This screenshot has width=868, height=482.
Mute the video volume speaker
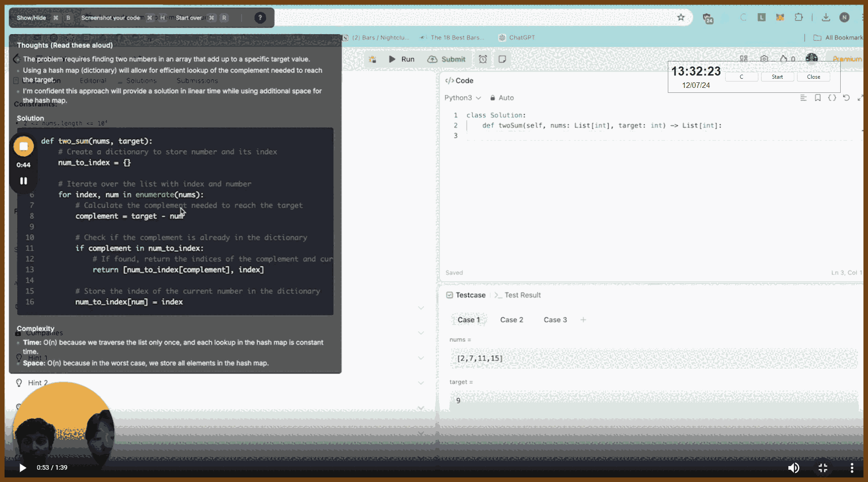coord(793,468)
